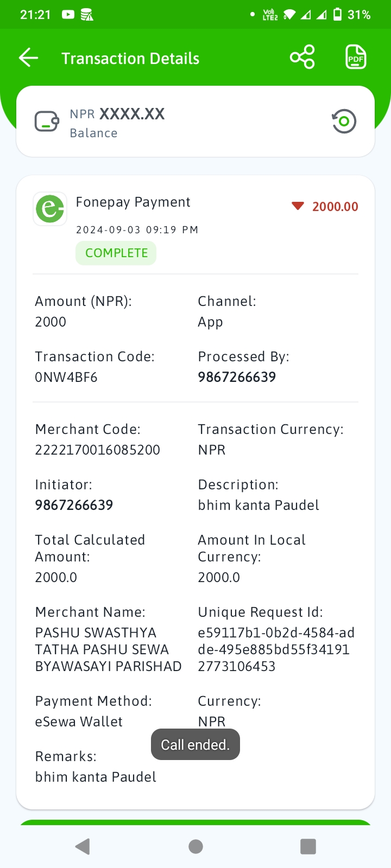The width and height of the screenshot is (391, 868).
Task: Select the Merchant Code value
Action: 98,450
